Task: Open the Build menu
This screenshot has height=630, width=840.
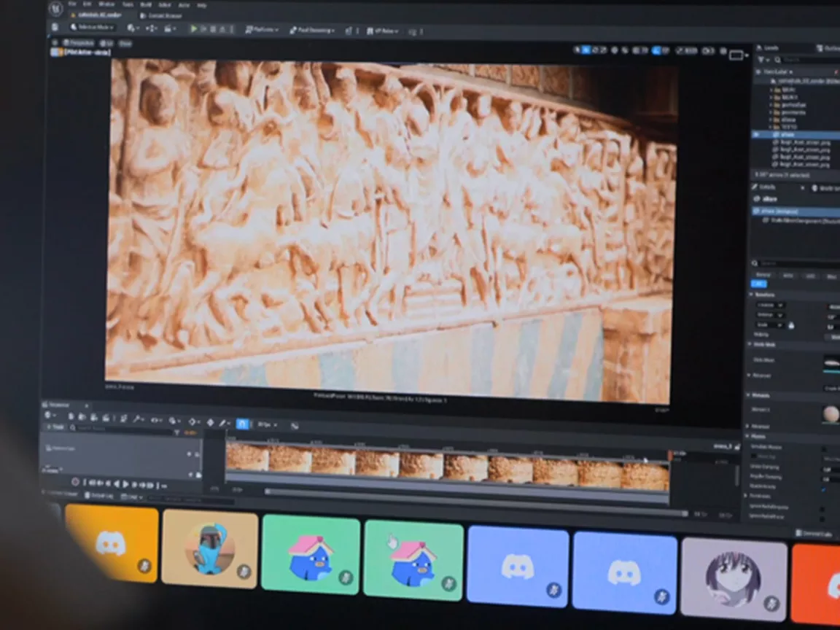Action: 146,4
